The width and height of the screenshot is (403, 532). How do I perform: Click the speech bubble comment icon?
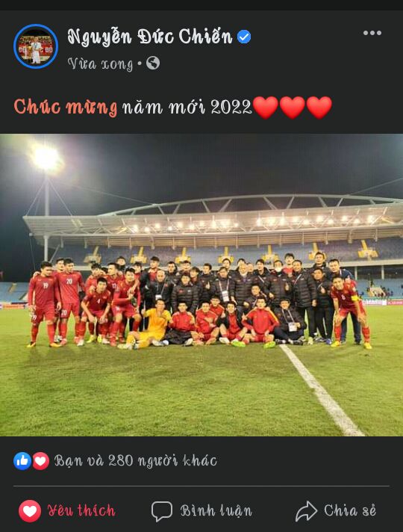162,510
